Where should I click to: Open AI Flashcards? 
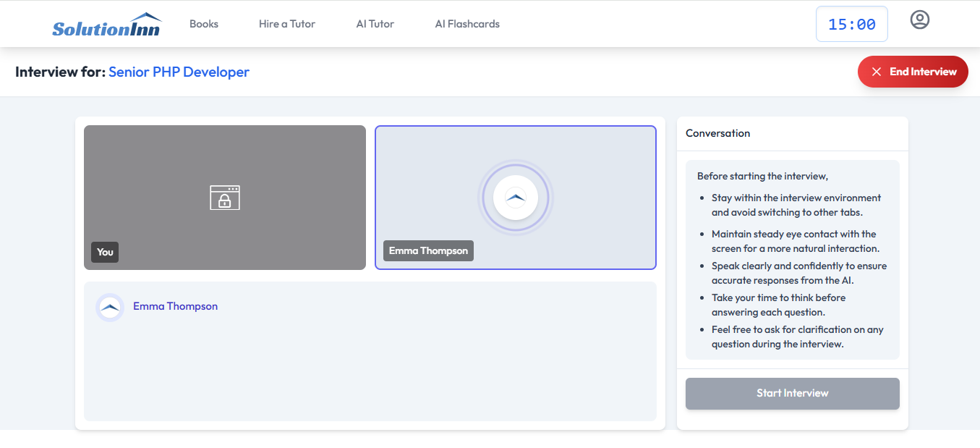coord(467,24)
